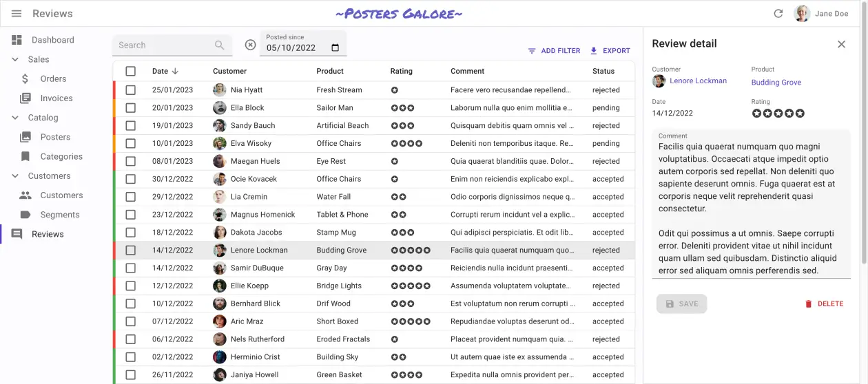Collapse the Catalog menu section

click(x=16, y=118)
